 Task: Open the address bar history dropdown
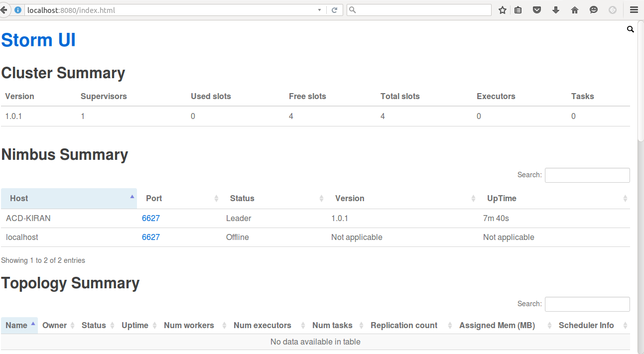point(319,9)
